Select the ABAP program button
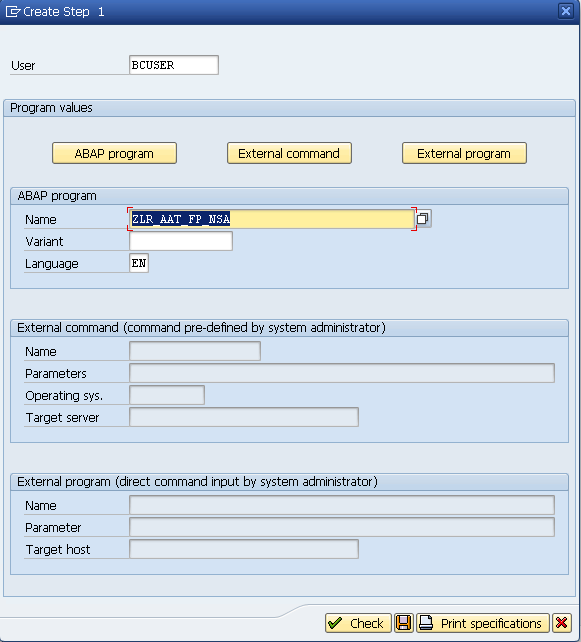Screen dimensions: 581x642 coord(114,154)
